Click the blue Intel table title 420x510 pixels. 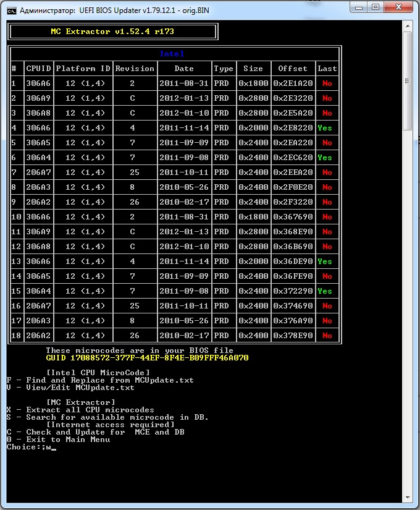tap(172, 54)
